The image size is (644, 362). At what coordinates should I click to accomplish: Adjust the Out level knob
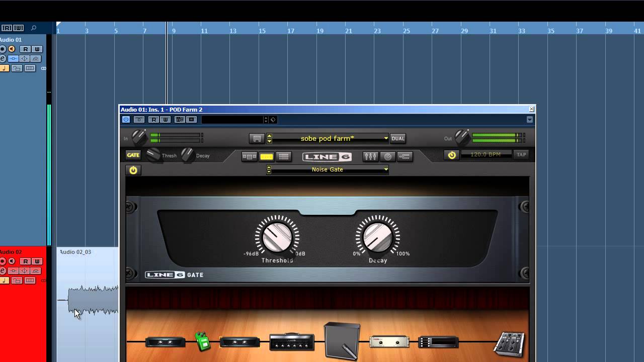(462, 137)
